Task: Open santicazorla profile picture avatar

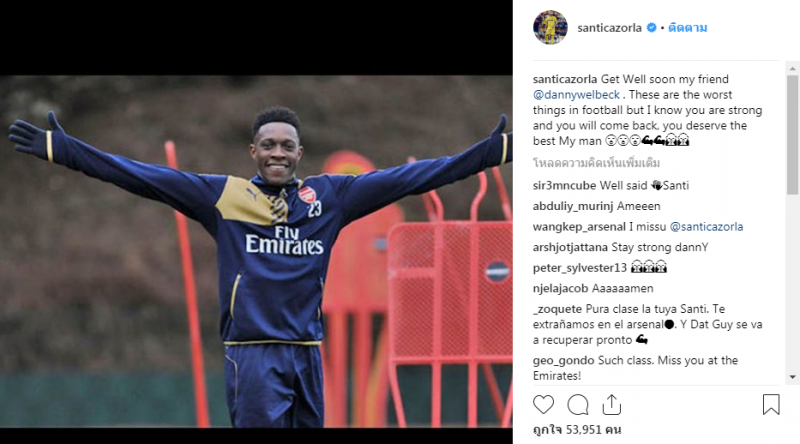Action: click(550, 28)
